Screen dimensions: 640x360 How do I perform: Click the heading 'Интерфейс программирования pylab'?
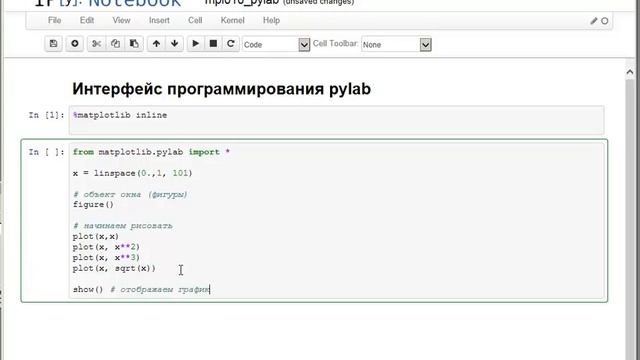pos(222,89)
